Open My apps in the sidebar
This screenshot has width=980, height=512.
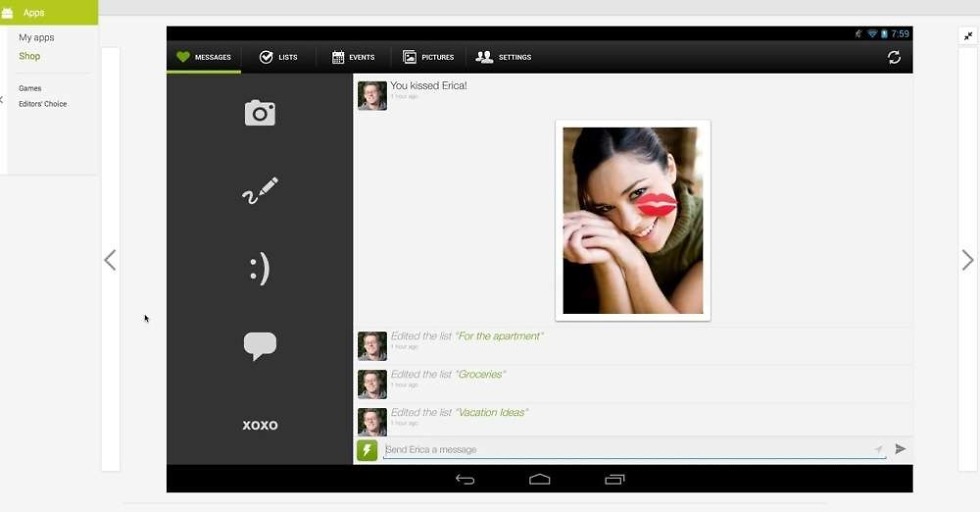(x=36, y=38)
